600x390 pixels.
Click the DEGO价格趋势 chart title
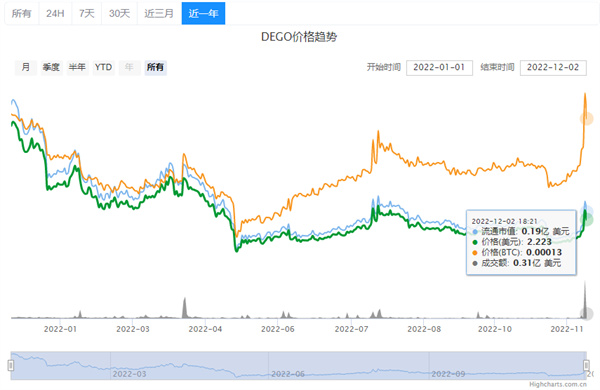pos(299,37)
